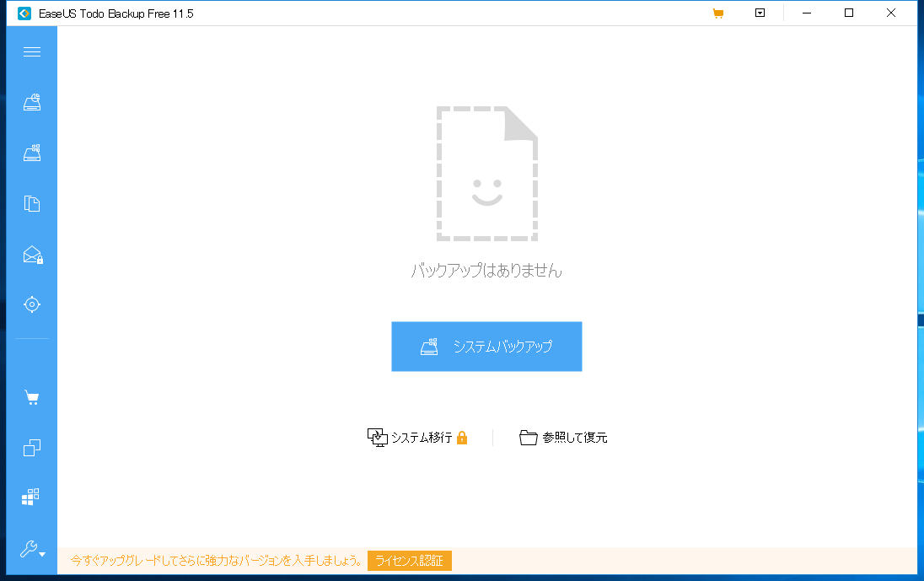This screenshot has width=924, height=581.
Task: Click the License Authentication button
Action: coord(410,560)
